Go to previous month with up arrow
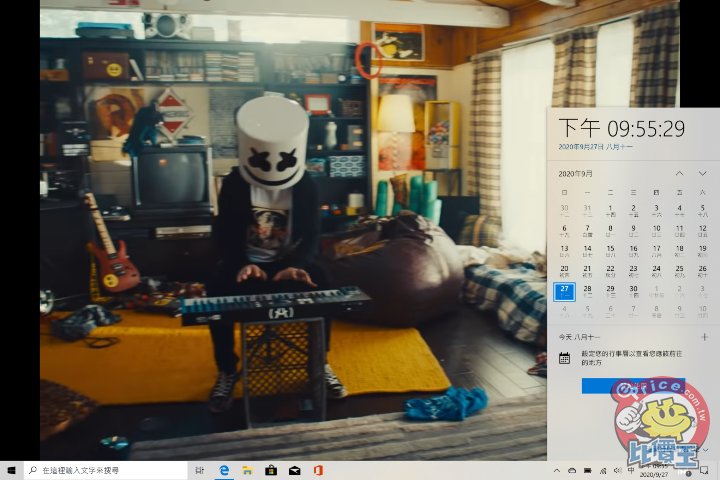 [679, 174]
